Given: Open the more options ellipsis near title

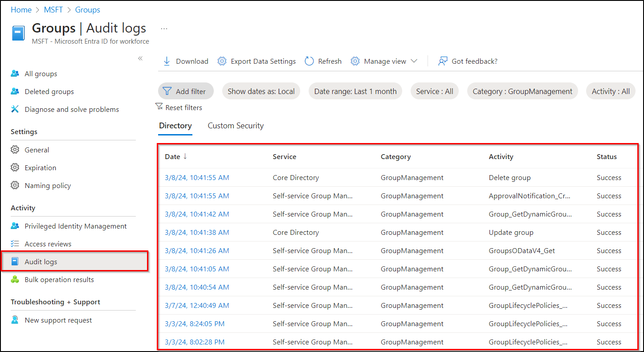Looking at the screenshot, I should (x=164, y=29).
